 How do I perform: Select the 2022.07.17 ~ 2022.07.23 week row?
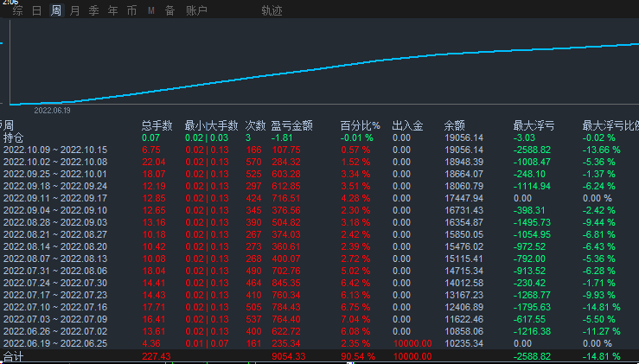coord(320,295)
